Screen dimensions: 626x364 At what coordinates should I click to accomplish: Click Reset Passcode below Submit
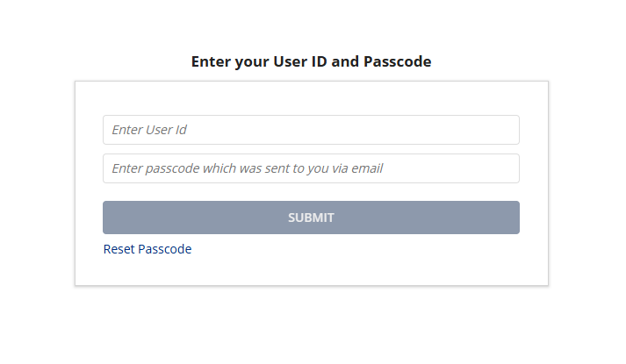148,249
